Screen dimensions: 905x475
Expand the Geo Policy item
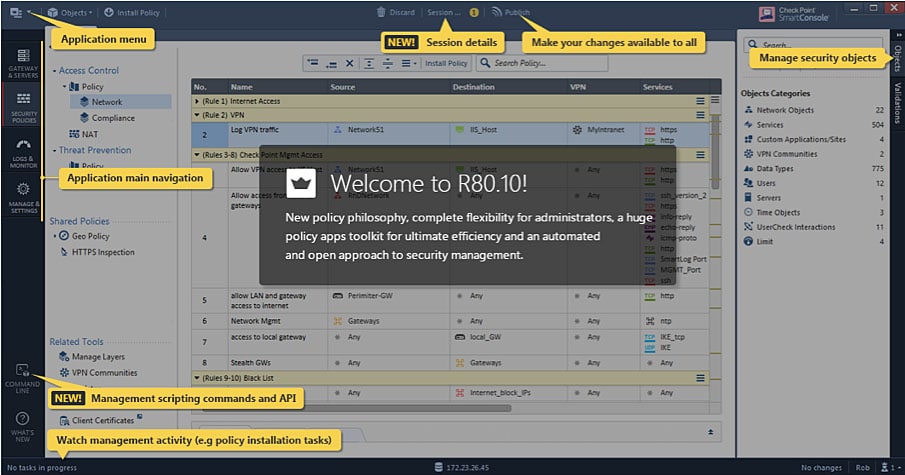55,236
